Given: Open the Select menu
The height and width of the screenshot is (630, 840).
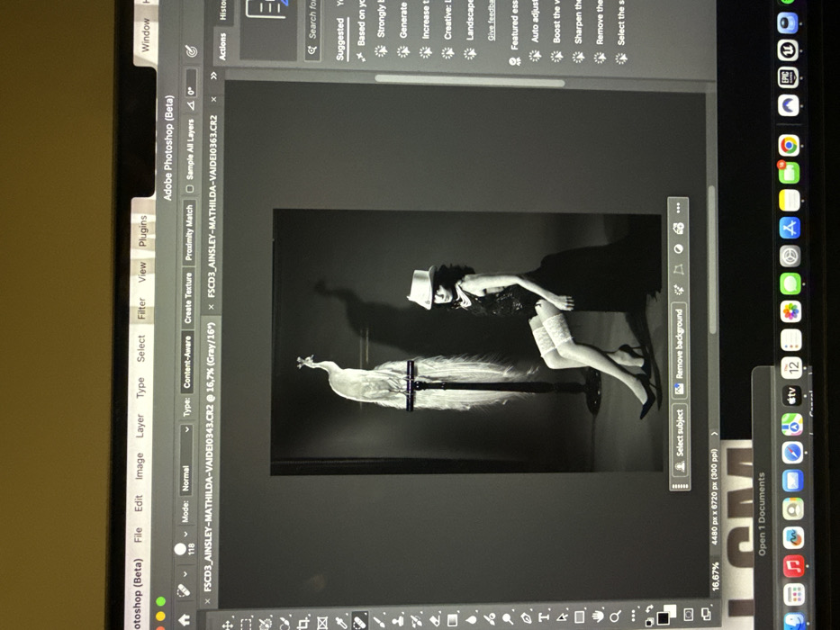Looking at the screenshot, I should pos(140,348).
